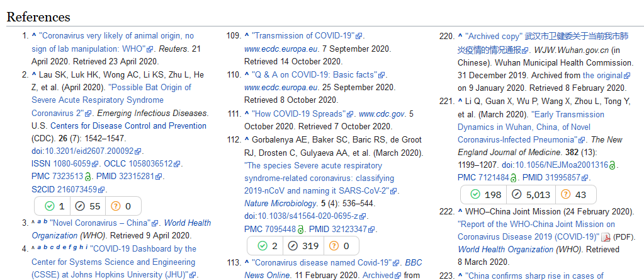Click the 'References' section heading
The height and width of the screenshot is (280, 644).
click(38, 17)
